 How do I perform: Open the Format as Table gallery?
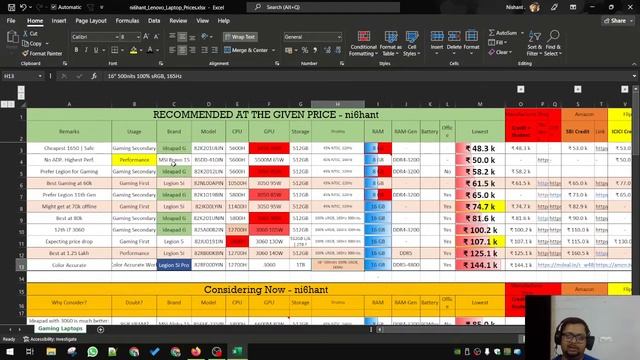click(x=391, y=43)
